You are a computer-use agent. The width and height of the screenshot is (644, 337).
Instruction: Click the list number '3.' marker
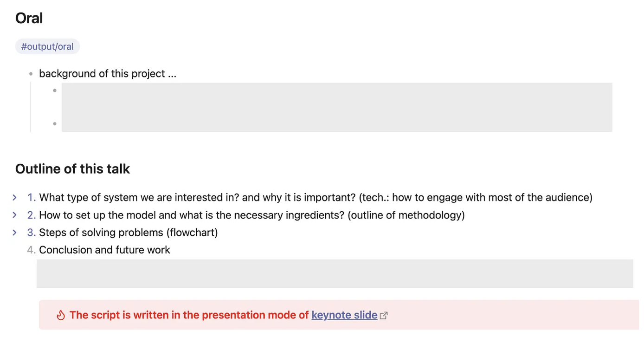tap(32, 233)
